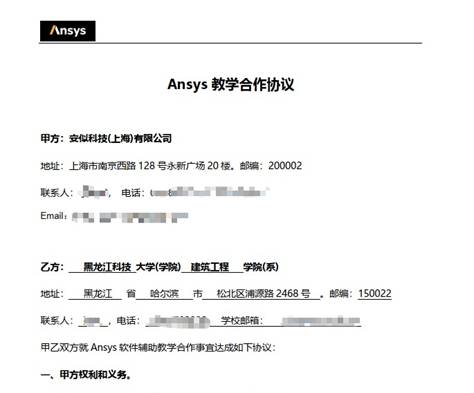Click the blurred 乙方 contact name blank
The image size is (474, 393).
tap(93, 321)
